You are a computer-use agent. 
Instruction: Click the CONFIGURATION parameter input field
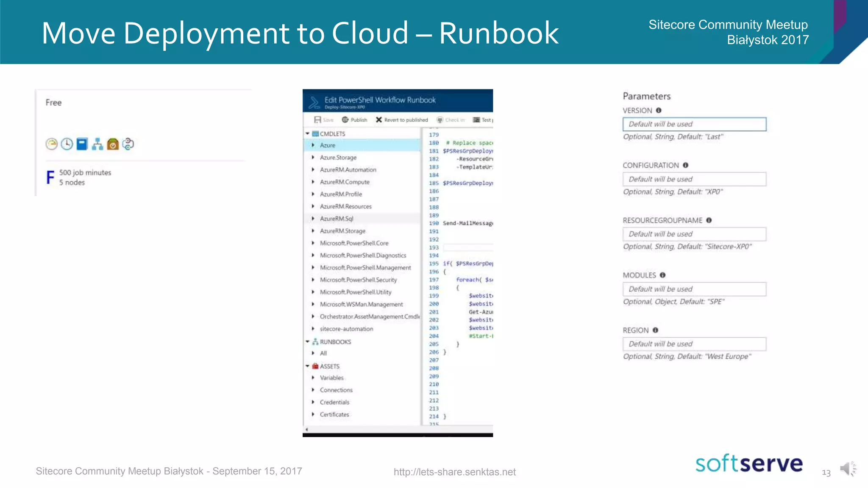click(x=694, y=179)
